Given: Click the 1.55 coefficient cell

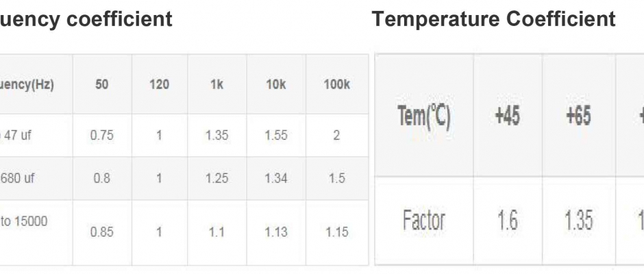Looking at the screenshot, I should pos(275,136).
